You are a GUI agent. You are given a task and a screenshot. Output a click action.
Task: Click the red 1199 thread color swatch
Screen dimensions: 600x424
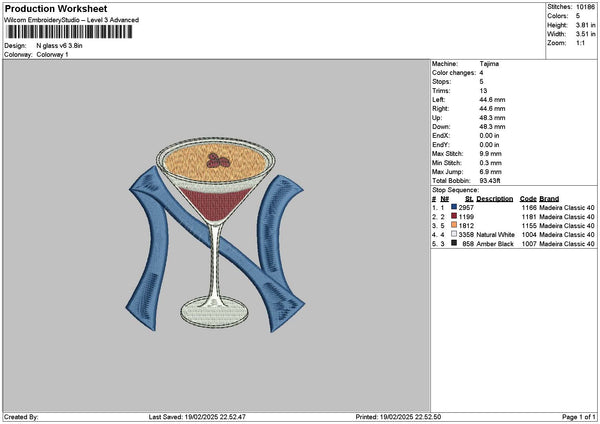pyautogui.click(x=454, y=216)
